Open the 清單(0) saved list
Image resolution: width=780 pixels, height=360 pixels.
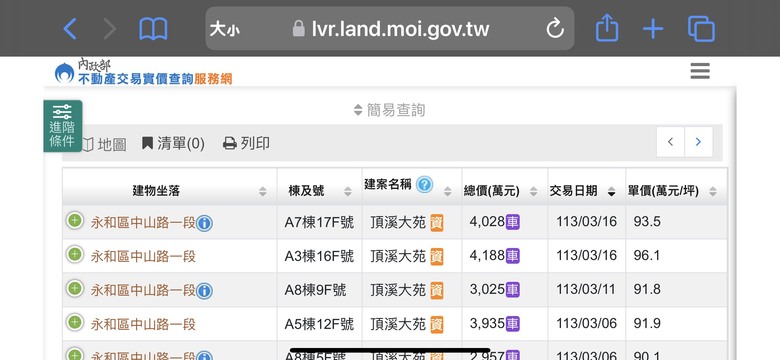pyautogui.click(x=173, y=144)
